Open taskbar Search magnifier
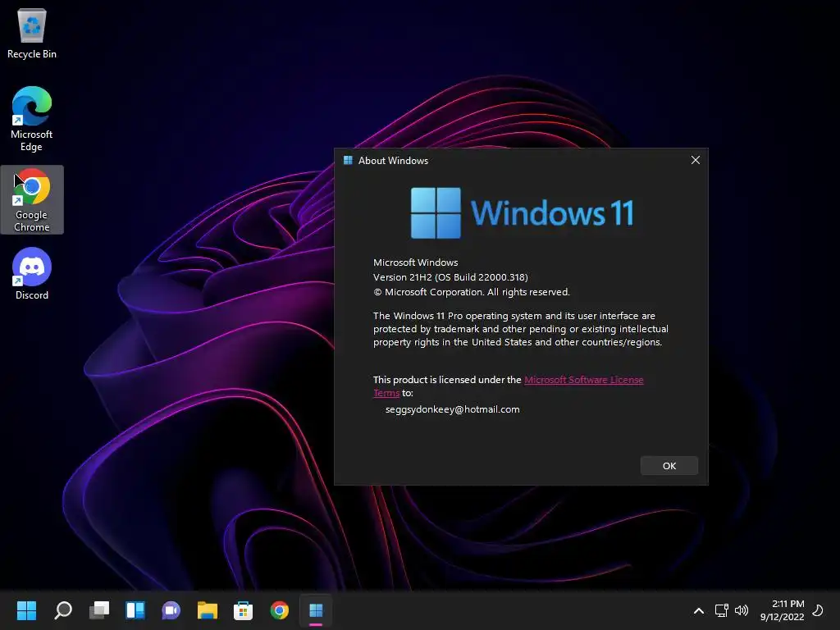Image resolution: width=840 pixels, height=630 pixels. coord(62,609)
